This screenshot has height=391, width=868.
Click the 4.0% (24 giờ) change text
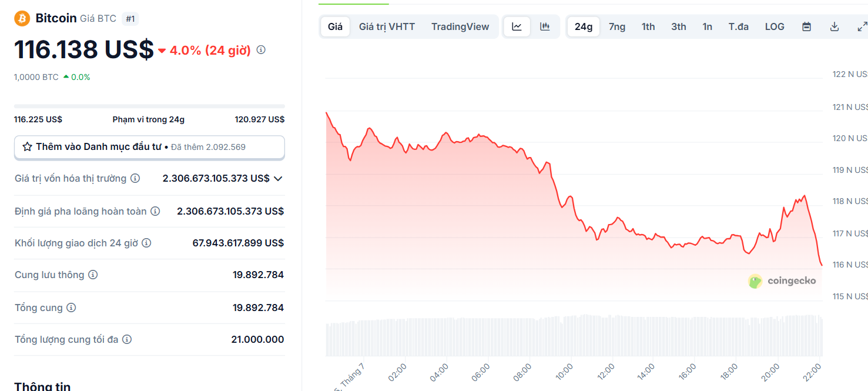[210, 51]
